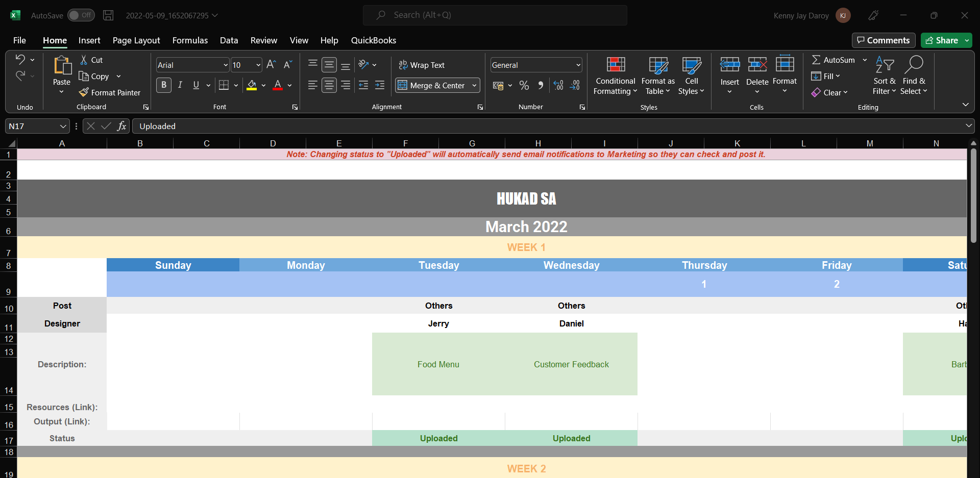Click the Comments button

[884, 40]
